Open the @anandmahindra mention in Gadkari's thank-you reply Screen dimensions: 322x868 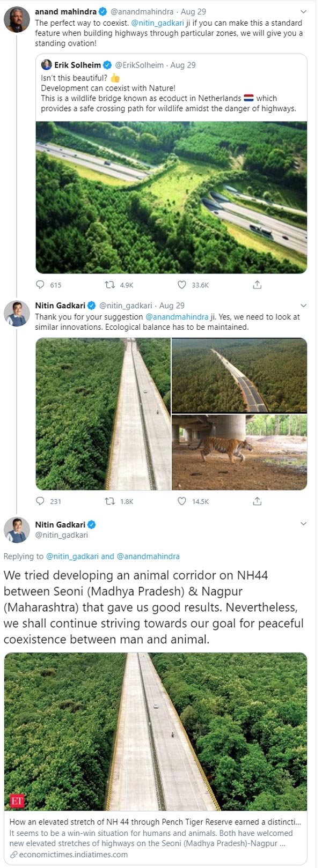pyautogui.click(x=177, y=317)
